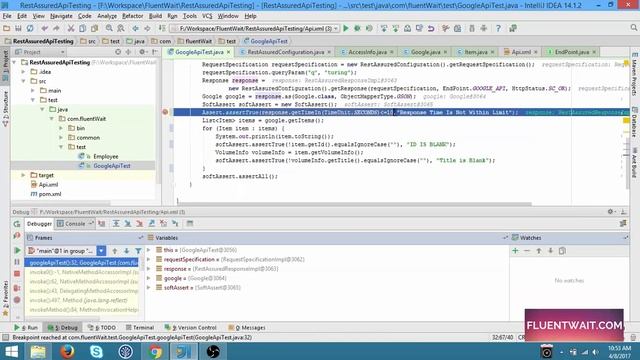Open the Run tool window button
640x360 pixels.
(x=26, y=327)
